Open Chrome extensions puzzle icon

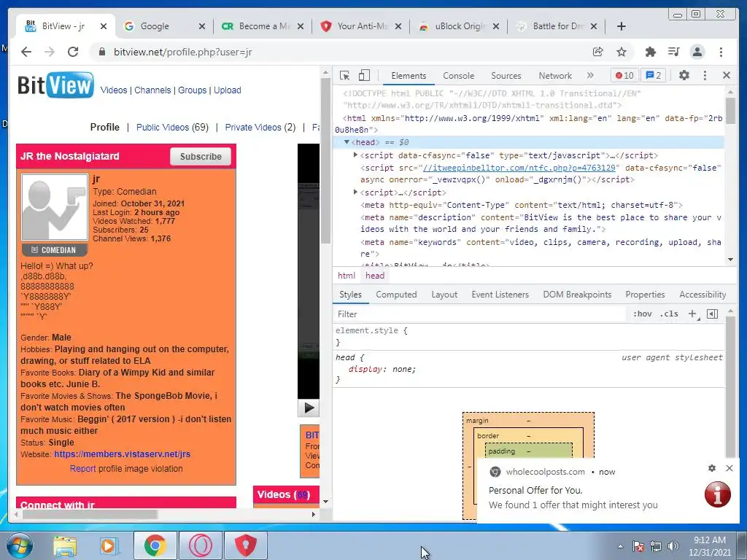point(650,52)
